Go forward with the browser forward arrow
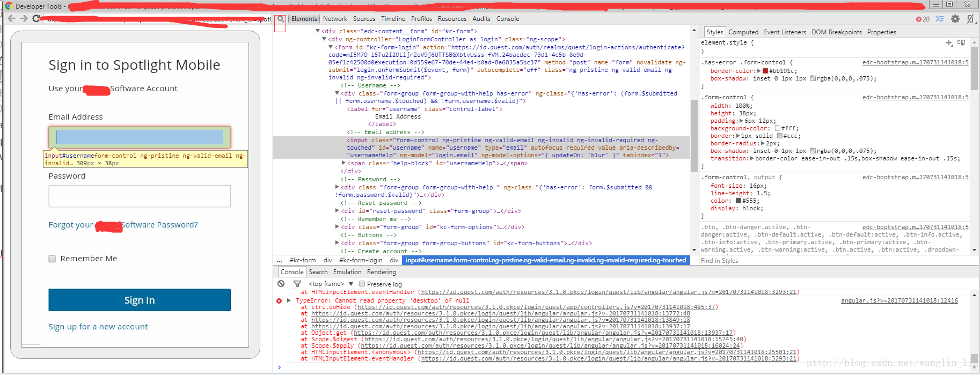980x375 pixels. (x=24, y=18)
